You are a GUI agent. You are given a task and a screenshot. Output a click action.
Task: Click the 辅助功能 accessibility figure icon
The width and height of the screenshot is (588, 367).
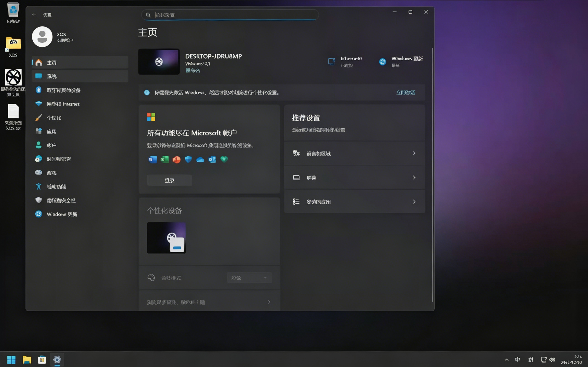pos(39,186)
